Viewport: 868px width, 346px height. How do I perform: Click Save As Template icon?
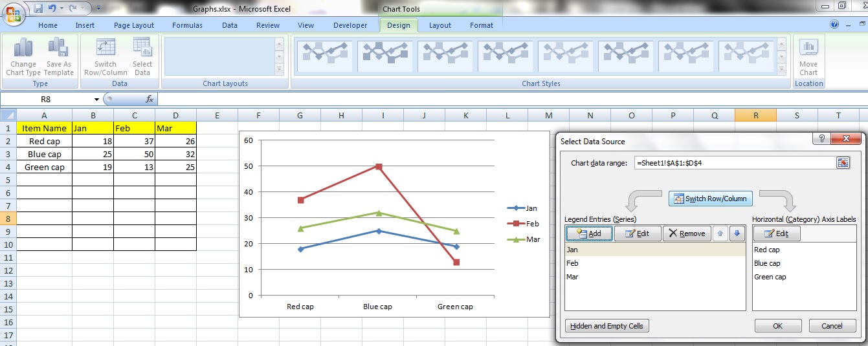coord(58,49)
